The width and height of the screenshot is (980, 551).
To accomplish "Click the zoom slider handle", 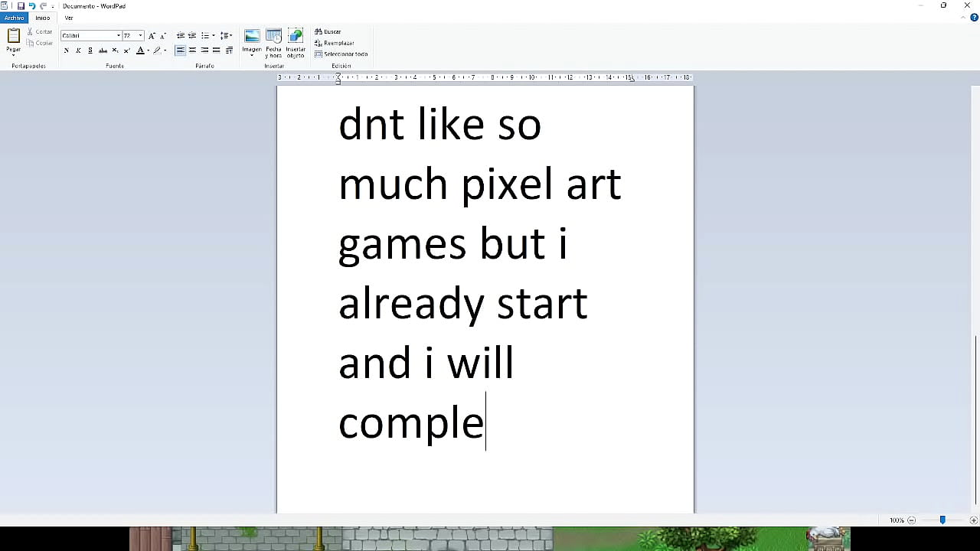I will click(x=942, y=520).
